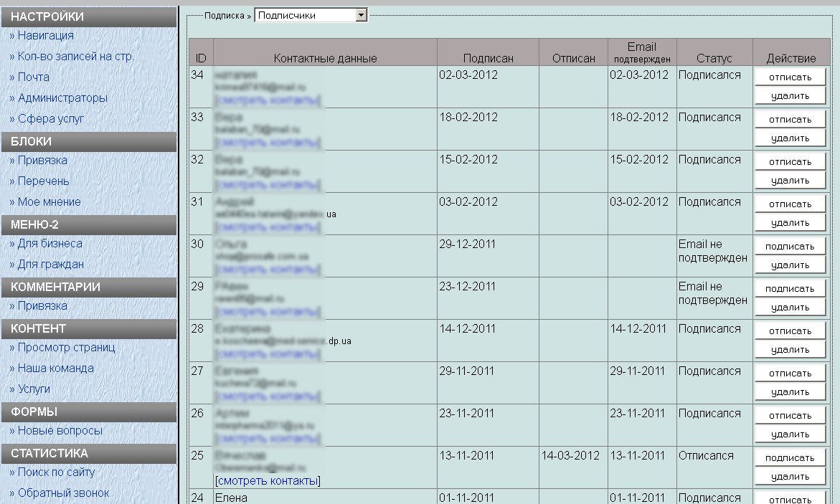Click отписать for subscriber ID 28

click(791, 331)
